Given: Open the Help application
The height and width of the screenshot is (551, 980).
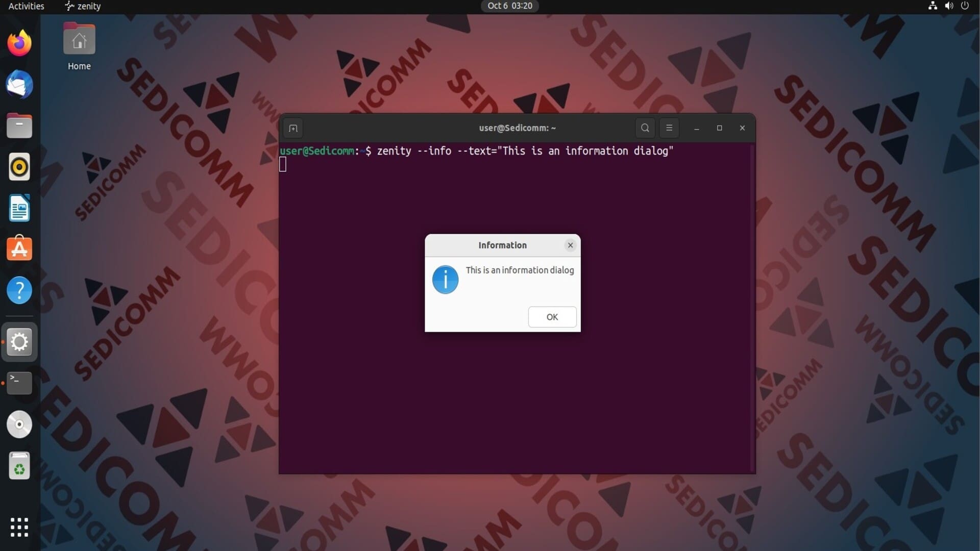Looking at the screenshot, I should (19, 290).
